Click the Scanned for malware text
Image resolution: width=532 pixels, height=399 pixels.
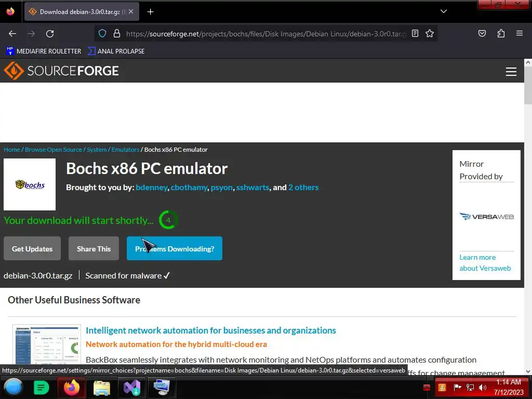tap(124, 276)
